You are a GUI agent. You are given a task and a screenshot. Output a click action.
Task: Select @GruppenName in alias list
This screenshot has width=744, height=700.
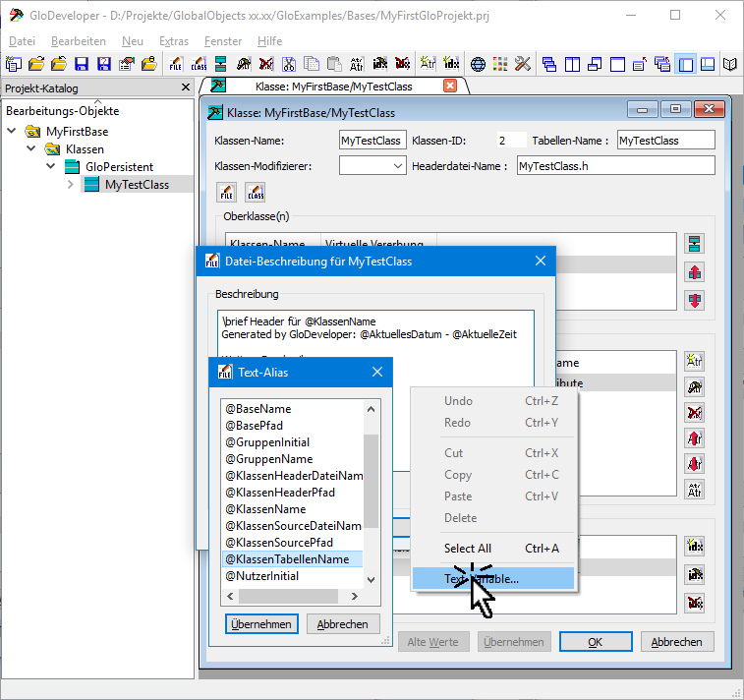(x=292, y=459)
